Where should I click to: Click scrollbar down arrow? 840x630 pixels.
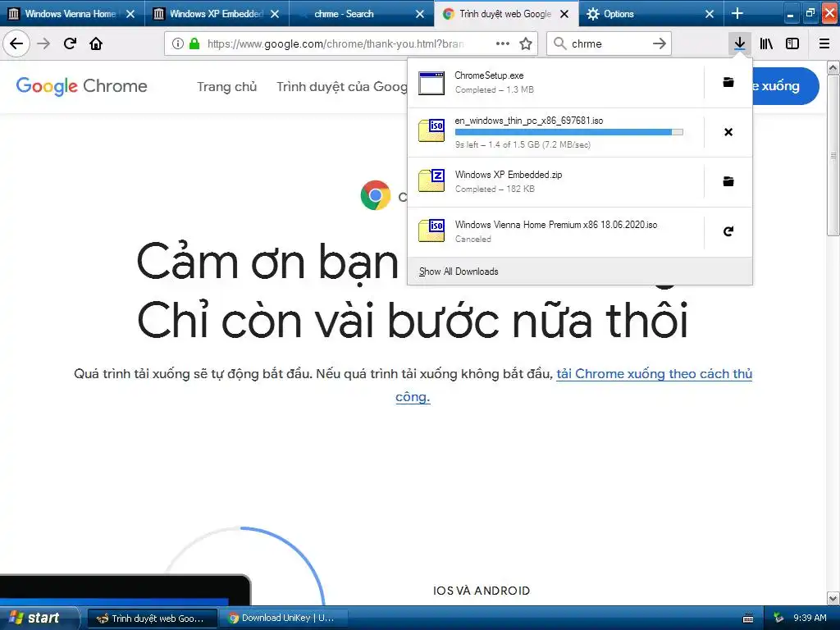(833, 598)
